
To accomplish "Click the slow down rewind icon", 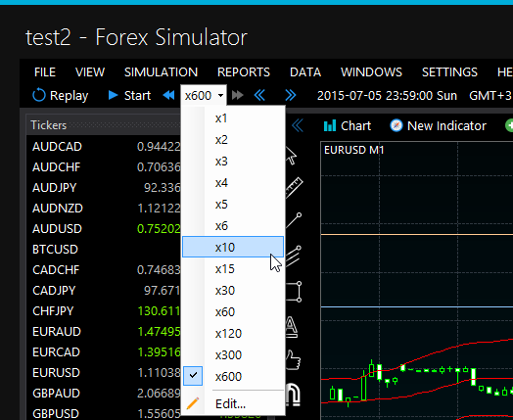I will pos(168,96).
